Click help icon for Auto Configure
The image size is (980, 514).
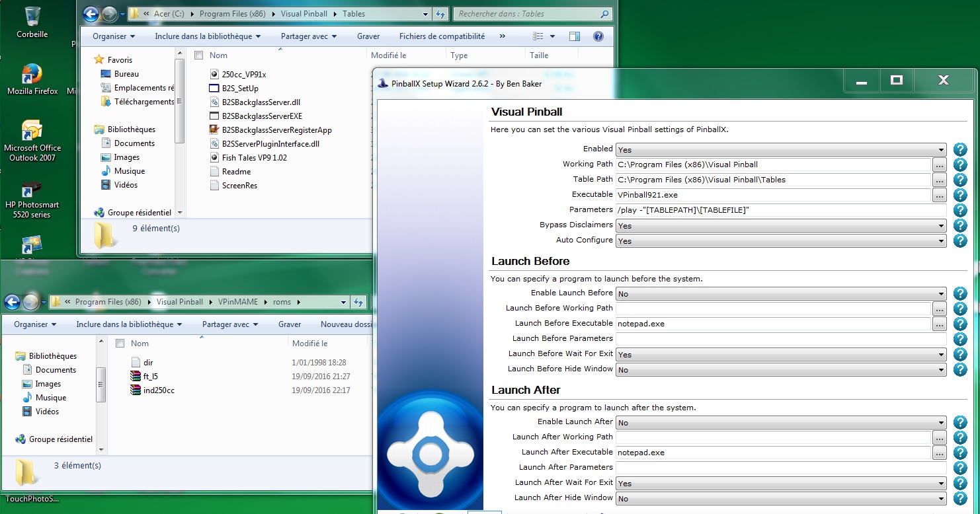pyautogui.click(x=960, y=240)
